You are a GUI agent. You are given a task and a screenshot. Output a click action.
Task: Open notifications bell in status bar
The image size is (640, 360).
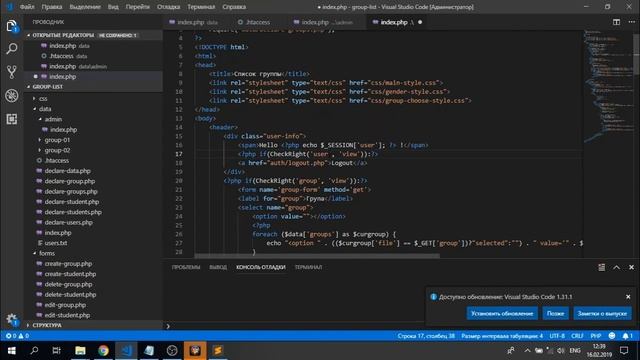click(627, 336)
